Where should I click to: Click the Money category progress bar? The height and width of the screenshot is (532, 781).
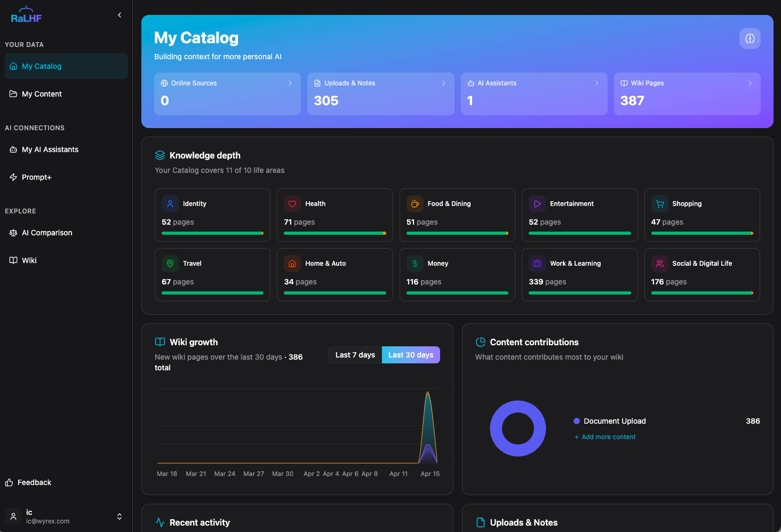(457, 292)
